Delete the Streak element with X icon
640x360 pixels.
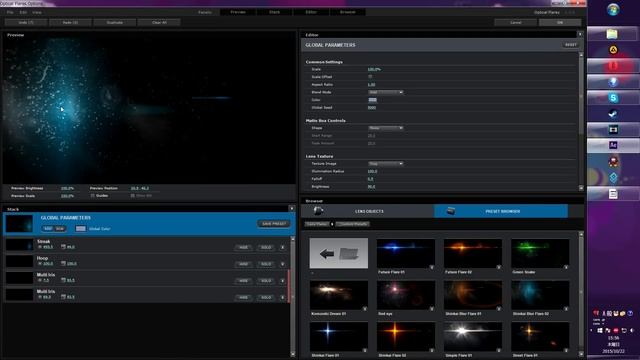pos(282,247)
